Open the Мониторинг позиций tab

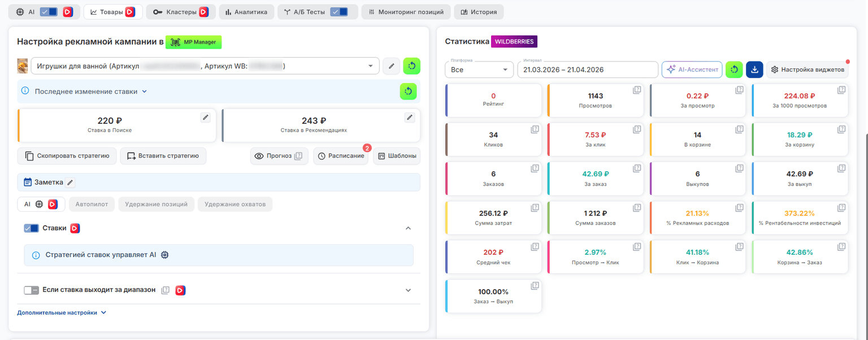pyautogui.click(x=406, y=12)
